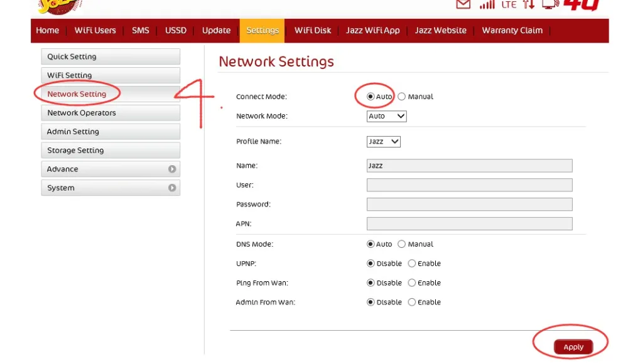Viewport: 628px width, 364px height.
Task: Select Disable for Admin From Wan
Action: coord(371,302)
